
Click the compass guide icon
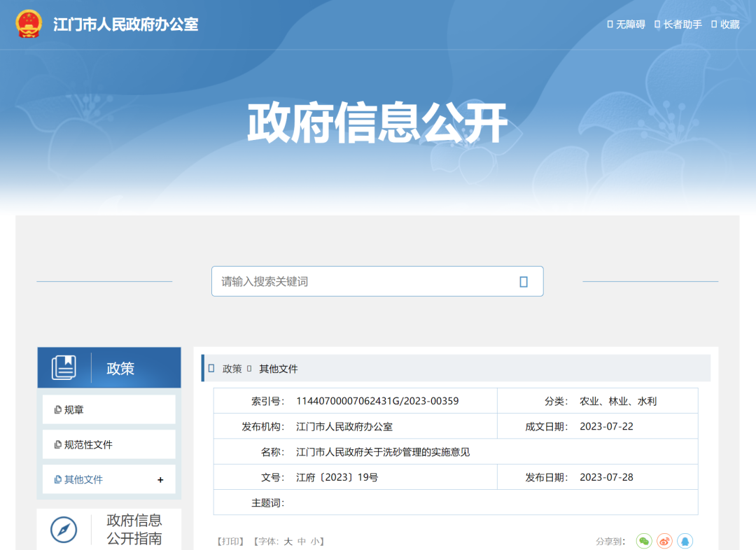tap(64, 530)
